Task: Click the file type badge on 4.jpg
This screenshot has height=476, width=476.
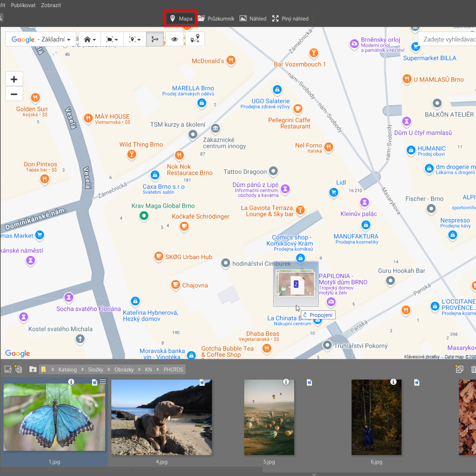Action: coord(202,382)
